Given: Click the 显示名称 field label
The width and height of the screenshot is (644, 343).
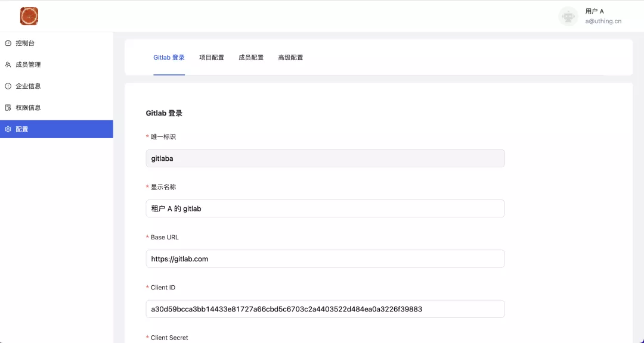Looking at the screenshot, I should tap(163, 187).
